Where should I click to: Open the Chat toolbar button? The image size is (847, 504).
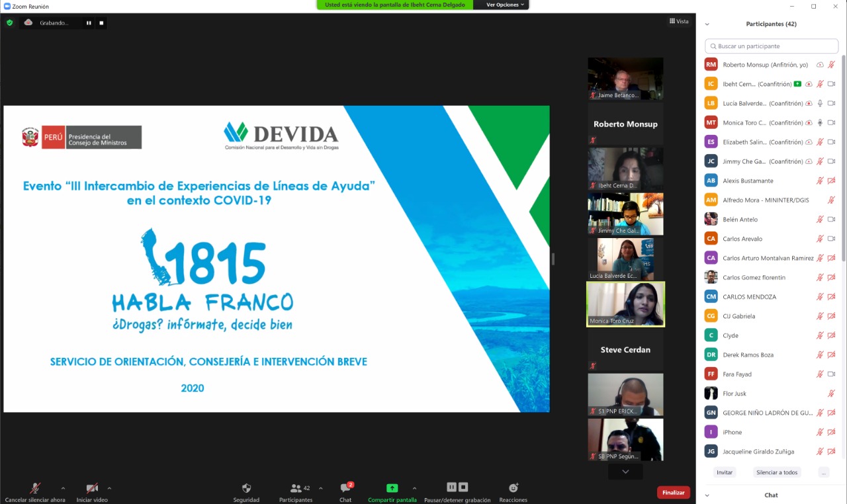click(x=345, y=492)
